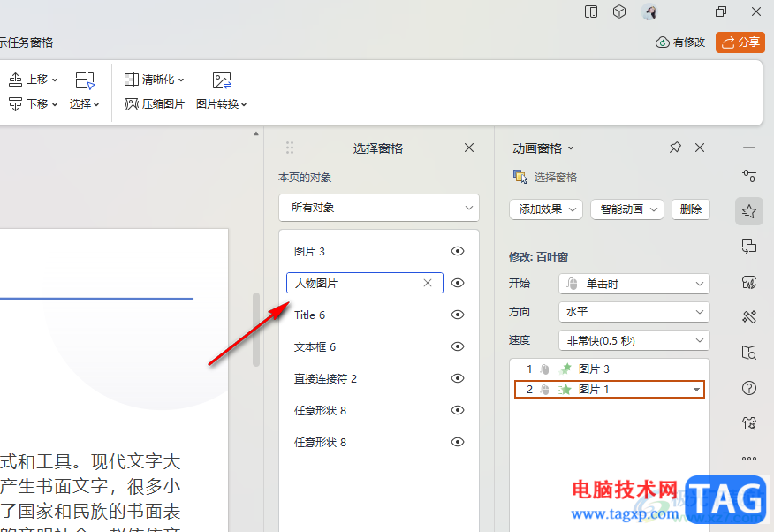Open the help question-mark sidebar icon

point(749,388)
